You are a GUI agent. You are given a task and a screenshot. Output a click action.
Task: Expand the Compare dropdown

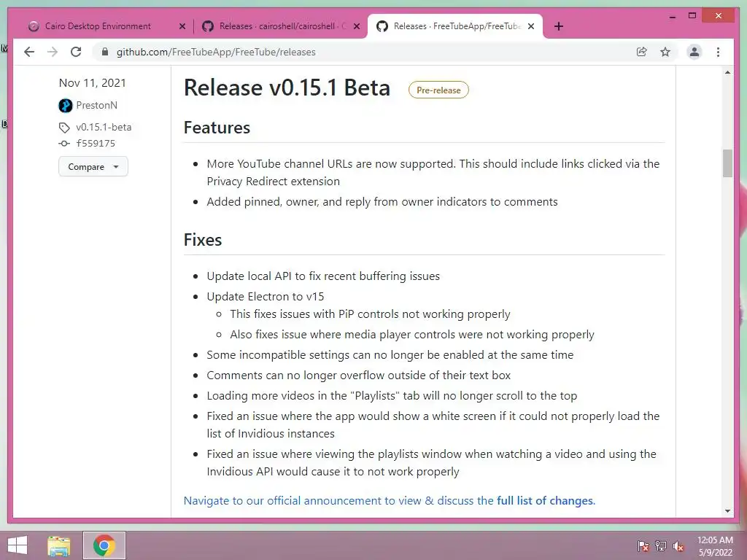pyautogui.click(x=93, y=167)
